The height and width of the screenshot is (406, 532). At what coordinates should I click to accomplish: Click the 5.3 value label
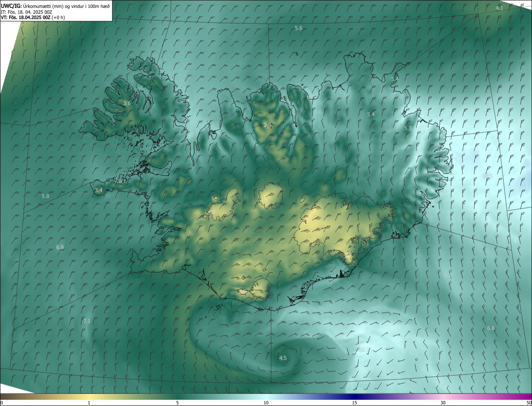coord(408,128)
